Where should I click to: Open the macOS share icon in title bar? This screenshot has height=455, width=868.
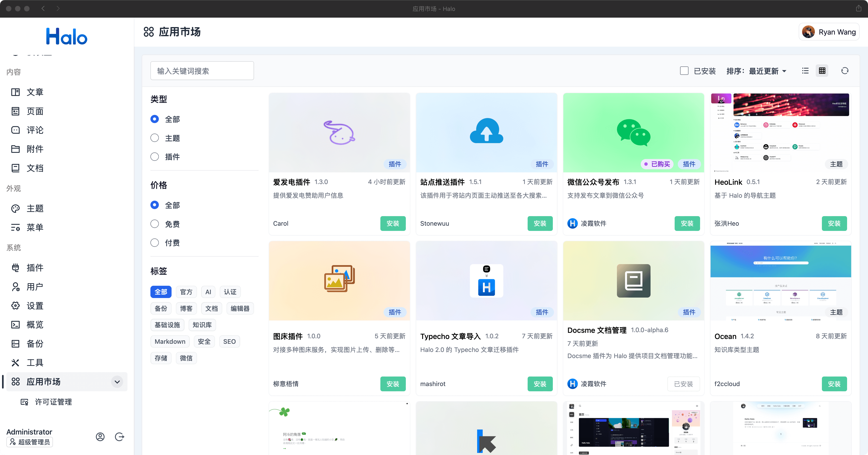858,8
